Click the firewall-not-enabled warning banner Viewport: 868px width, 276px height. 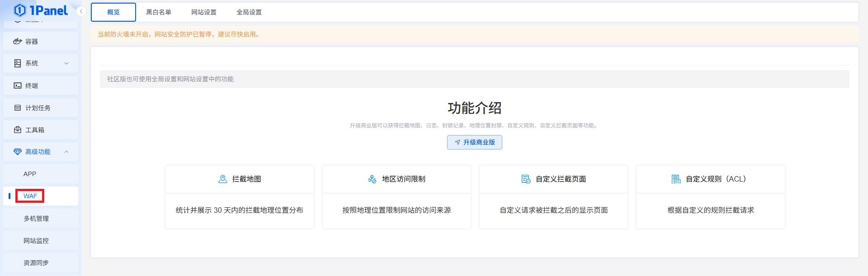[475, 34]
